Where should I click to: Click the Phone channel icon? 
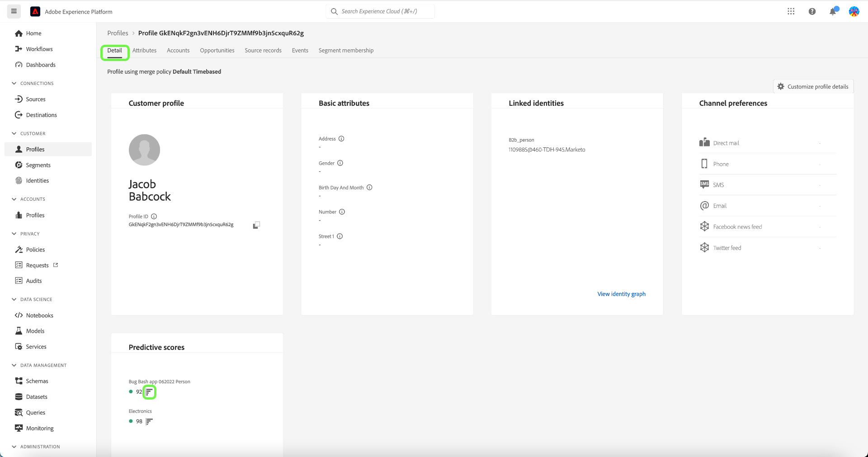pos(704,164)
